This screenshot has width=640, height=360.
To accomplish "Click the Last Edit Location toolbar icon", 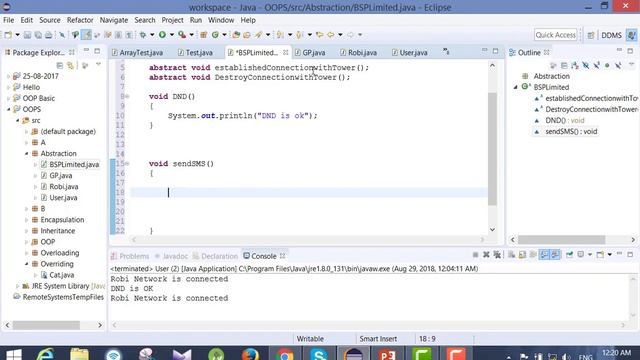I will 320,35.
